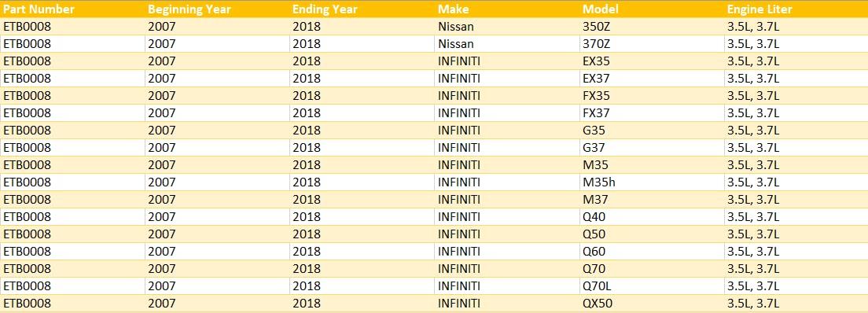
Task: Select the Q70L model cell
Action: click(652, 285)
